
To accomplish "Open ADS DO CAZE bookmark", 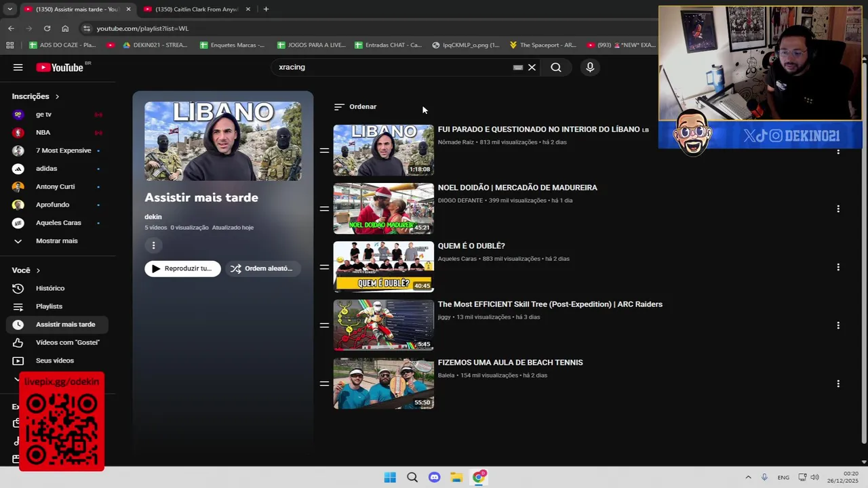I will 62,45.
